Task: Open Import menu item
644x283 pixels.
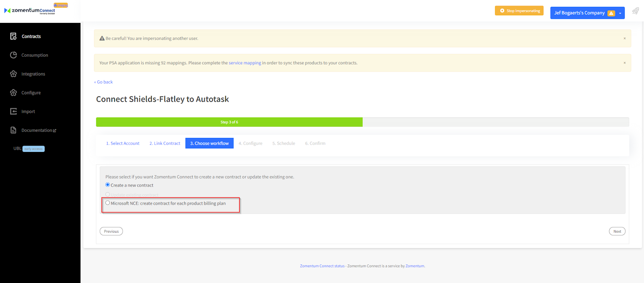Action: [x=28, y=111]
